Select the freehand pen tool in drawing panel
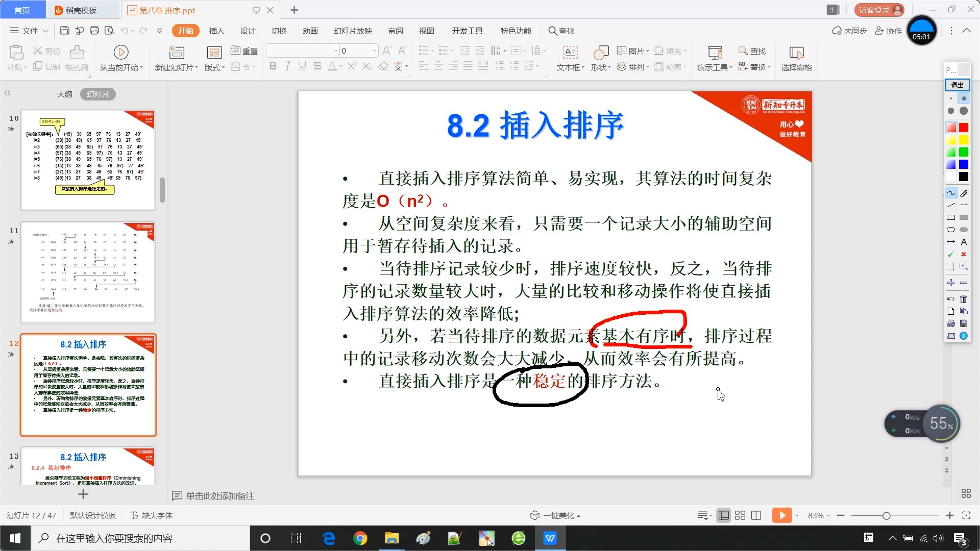The height and width of the screenshot is (551, 980). 951,193
